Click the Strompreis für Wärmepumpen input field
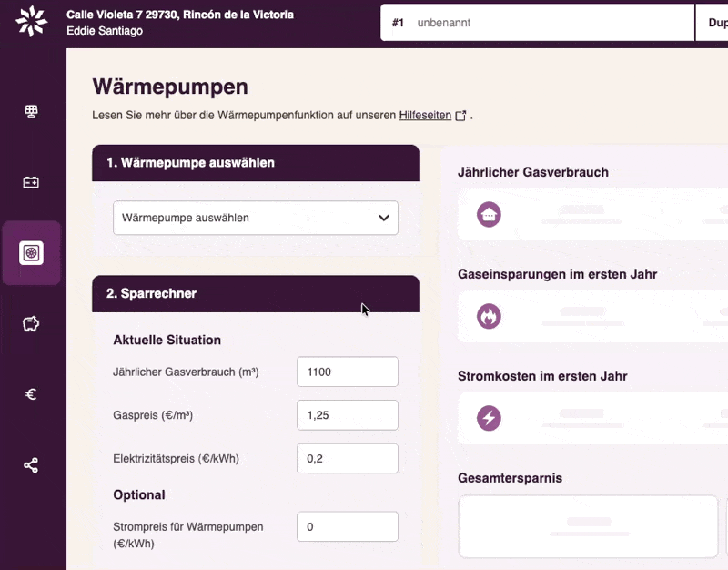This screenshot has width=728, height=570. (348, 527)
